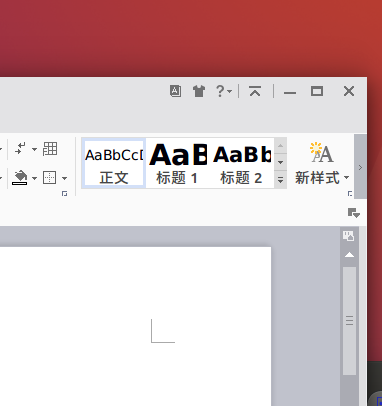
Task: Click the table grid icon in ribbon
Action: click(x=50, y=149)
